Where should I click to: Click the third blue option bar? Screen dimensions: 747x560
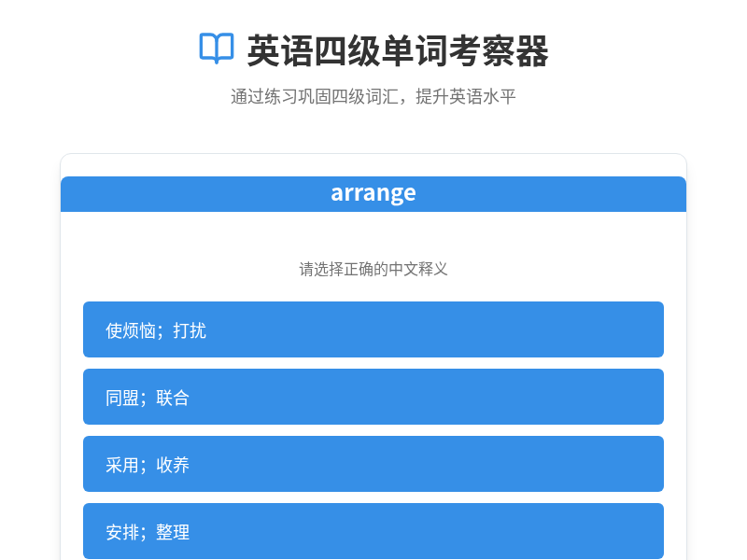click(373, 464)
